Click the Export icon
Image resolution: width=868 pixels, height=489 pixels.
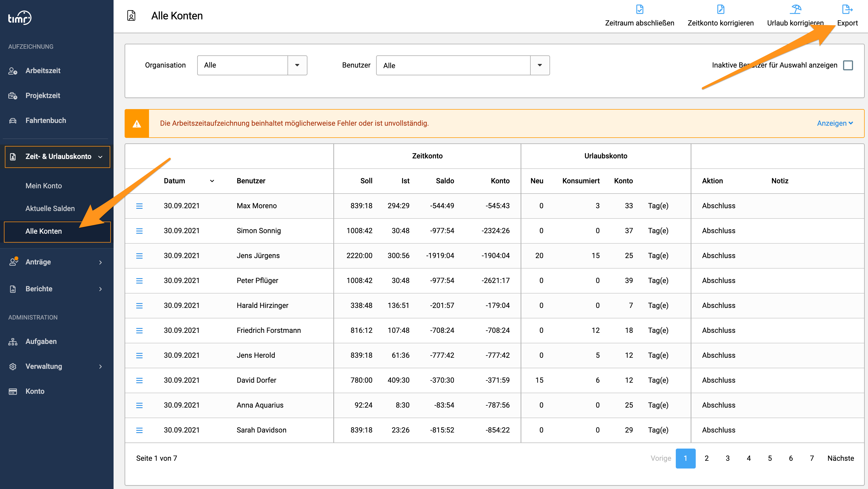847,9
